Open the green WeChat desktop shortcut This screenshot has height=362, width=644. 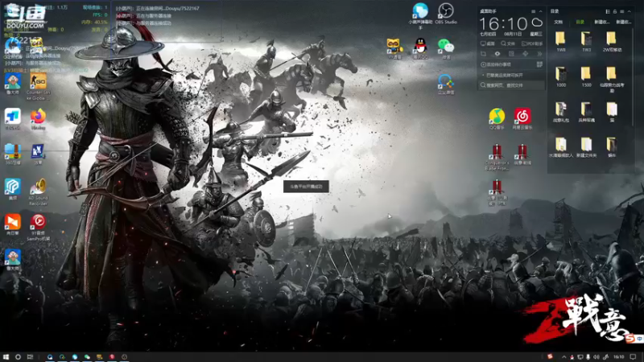pyautogui.click(x=446, y=46)
